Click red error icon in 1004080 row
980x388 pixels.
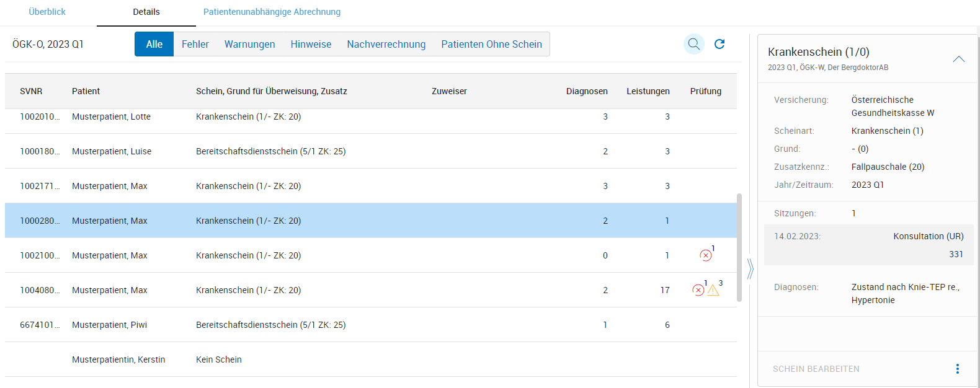click(698, 290)
